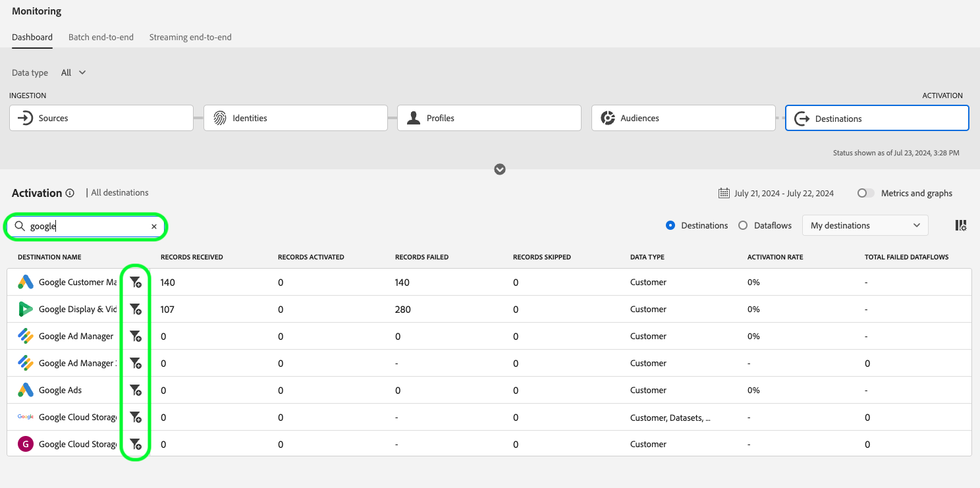Open the date range calendar icon

point(723,194)
